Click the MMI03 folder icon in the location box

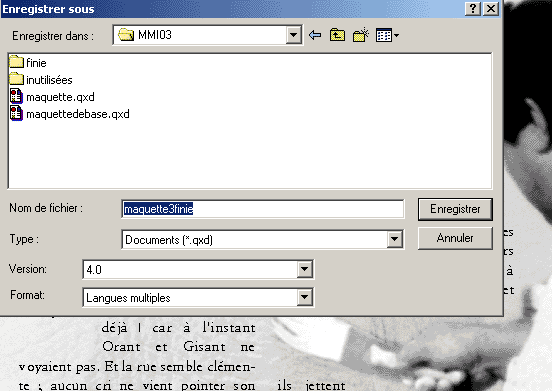126,35
